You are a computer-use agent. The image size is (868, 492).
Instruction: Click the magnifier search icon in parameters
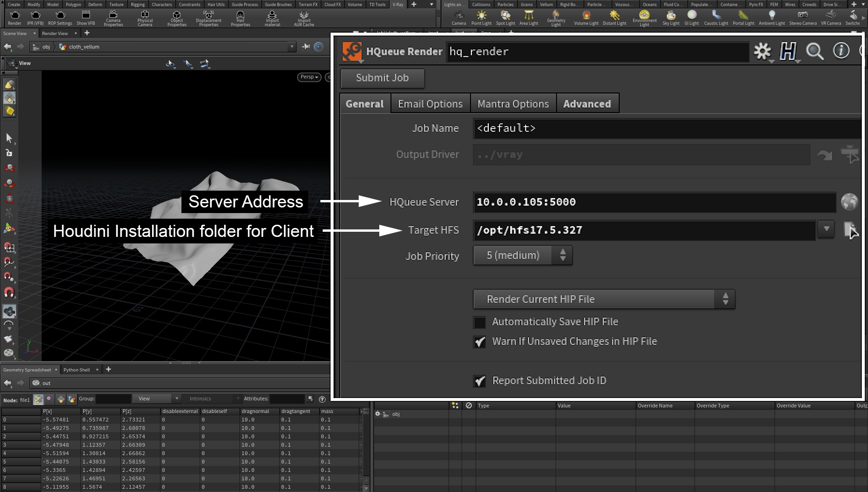815,51
